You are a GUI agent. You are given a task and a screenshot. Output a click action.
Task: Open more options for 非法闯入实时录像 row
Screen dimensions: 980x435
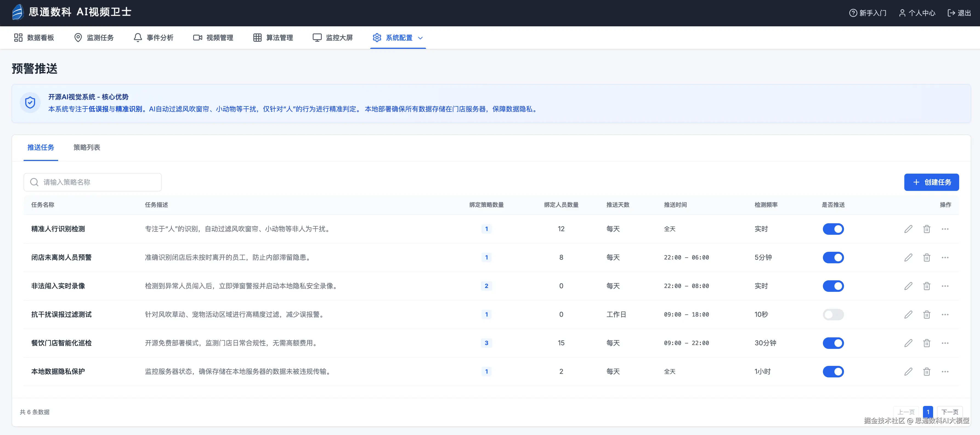point(945,286)
